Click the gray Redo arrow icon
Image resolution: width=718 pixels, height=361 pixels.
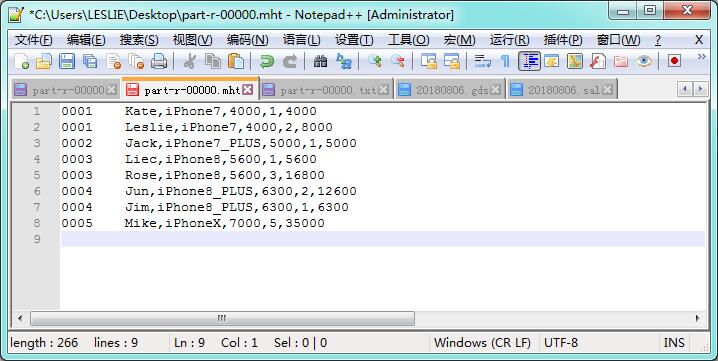click(x=289, y=61)
